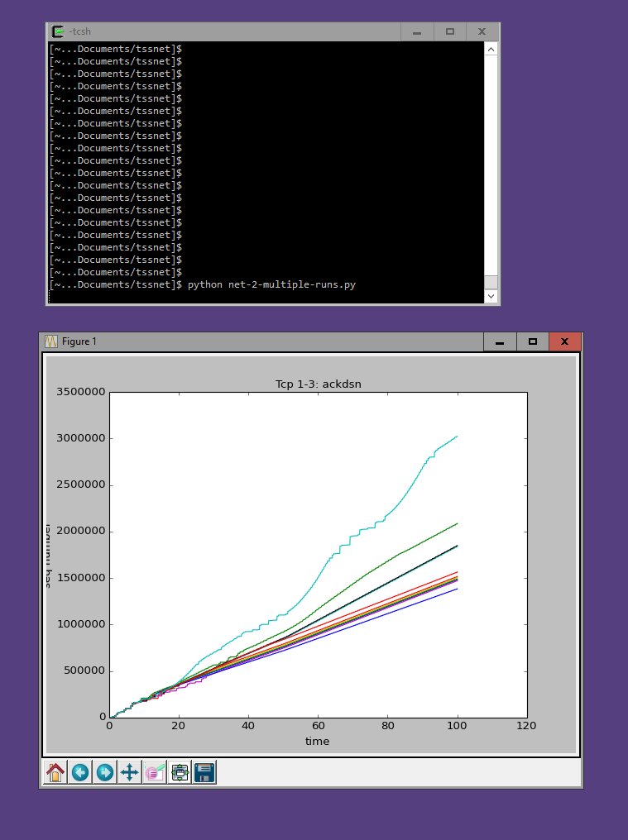Image resolution: width=628 pixels, height=840 pixels.
Task: Click the x-axis tick label 80
Action: point(388,726)
